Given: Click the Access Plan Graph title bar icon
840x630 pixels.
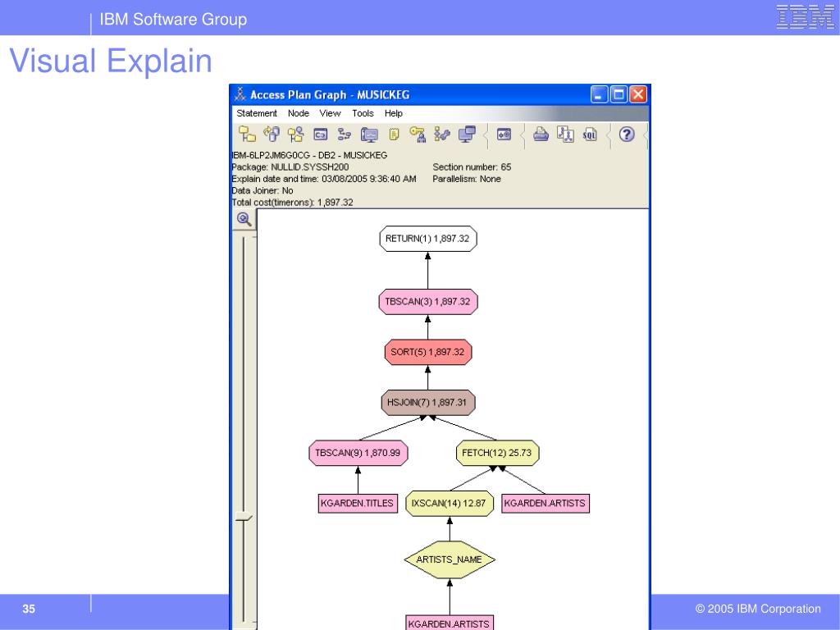Looking at the screenshot, I should 240,94.
